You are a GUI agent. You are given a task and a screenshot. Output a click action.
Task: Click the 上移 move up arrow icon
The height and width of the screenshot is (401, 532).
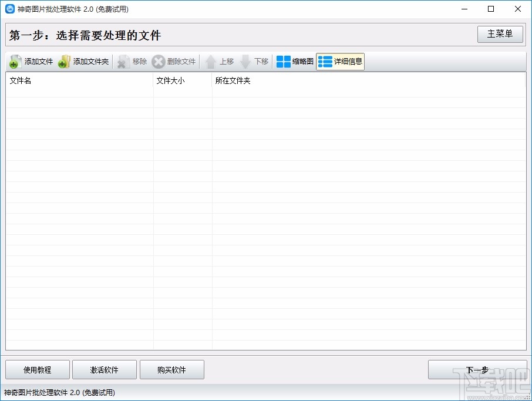[x=210, y=61]
